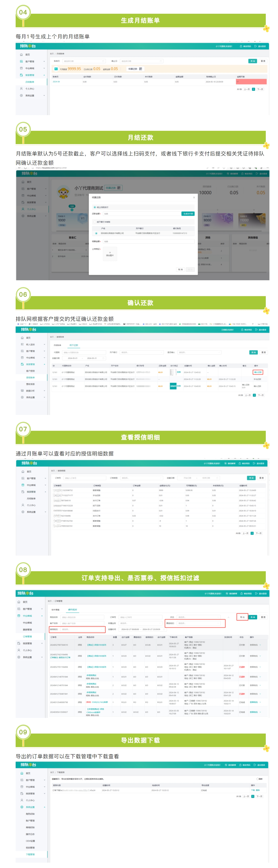The height and width of the screenshot is (868, 278).
Task: Click the 退出登录 icon in the step 08 header
Action: (x=256, y=593)
